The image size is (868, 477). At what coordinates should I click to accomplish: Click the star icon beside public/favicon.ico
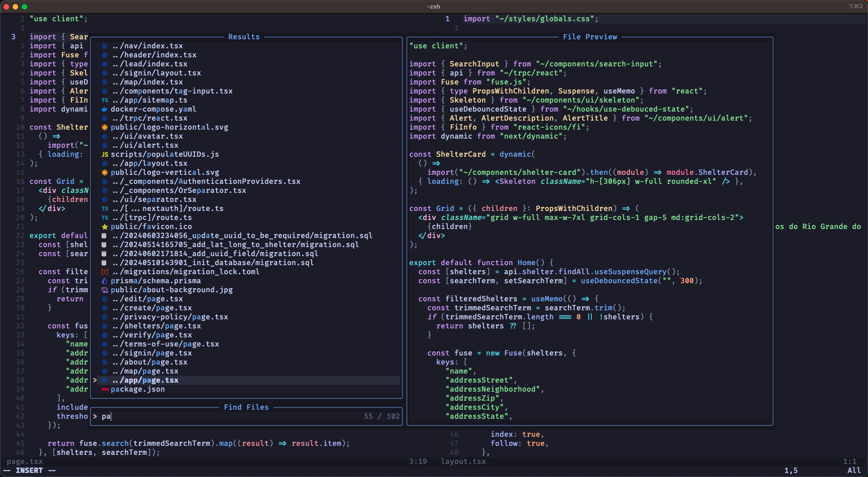[104, 227]
